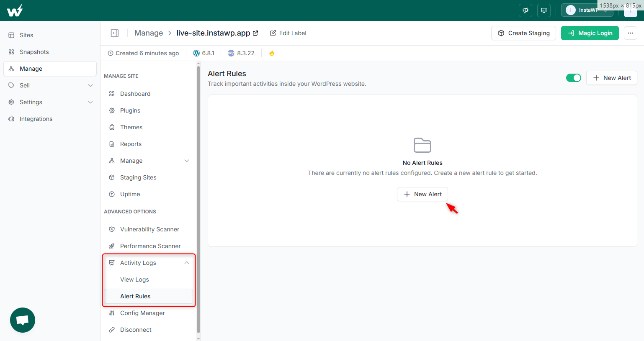644x341 pixels.
Task: Click the Sites icon in sidebar
Action: pos(11,35)
